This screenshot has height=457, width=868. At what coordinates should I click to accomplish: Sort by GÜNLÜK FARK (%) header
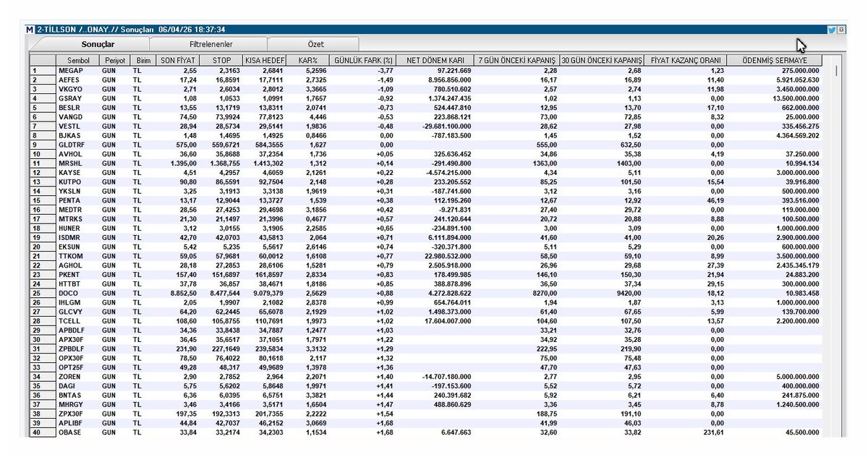[x=365, y=61]
